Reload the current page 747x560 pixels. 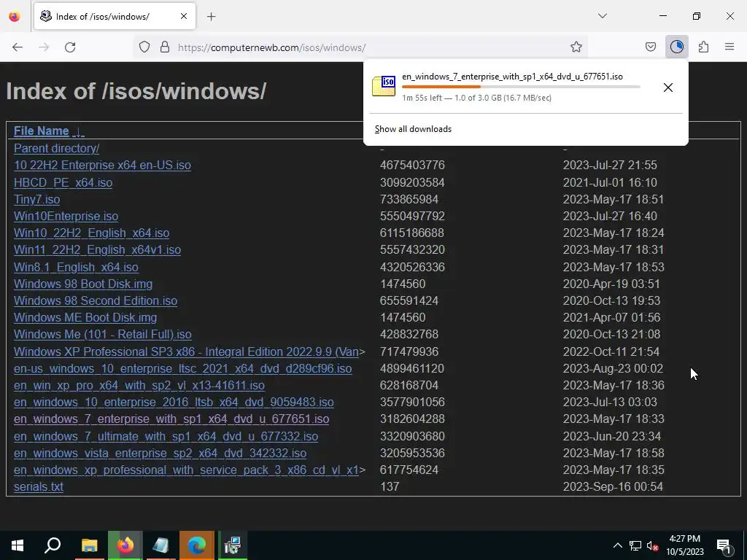70,47
